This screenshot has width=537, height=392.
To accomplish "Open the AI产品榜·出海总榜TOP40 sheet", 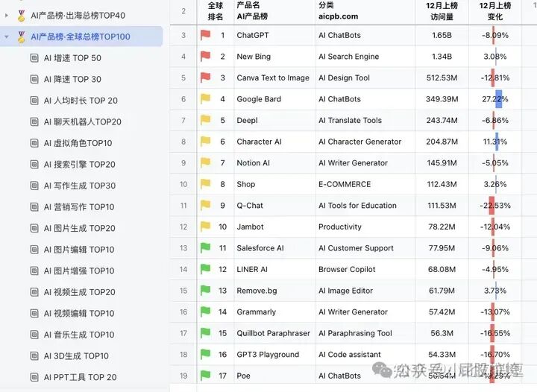I will click(78, 16).
